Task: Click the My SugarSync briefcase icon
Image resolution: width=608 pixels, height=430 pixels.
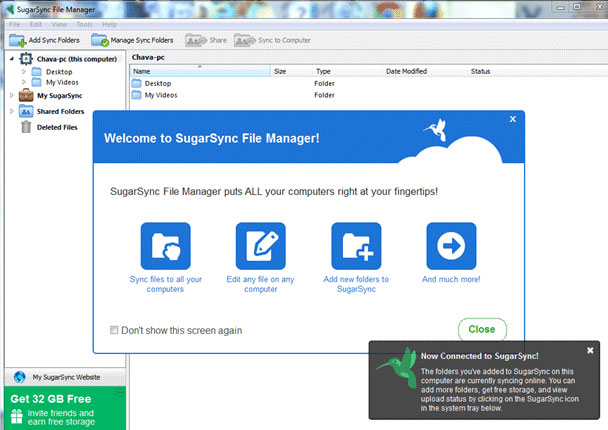Action: (26, 95)
